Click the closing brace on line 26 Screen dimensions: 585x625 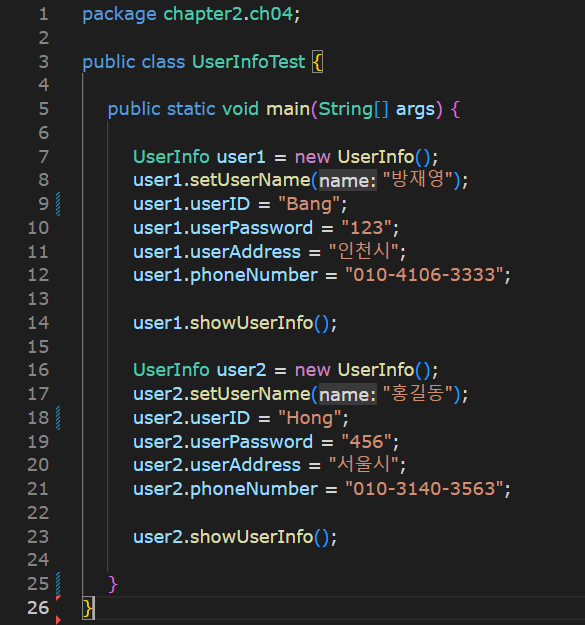tap(88, 608)
